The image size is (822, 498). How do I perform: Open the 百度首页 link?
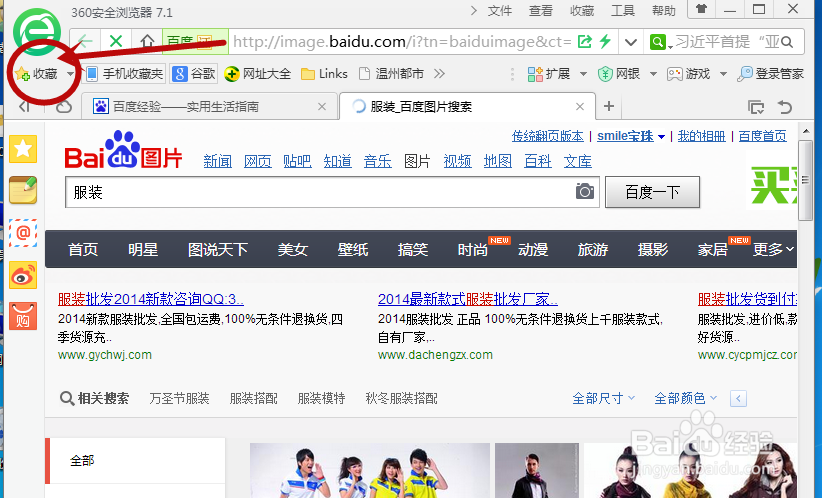click(x=763, y=137)
